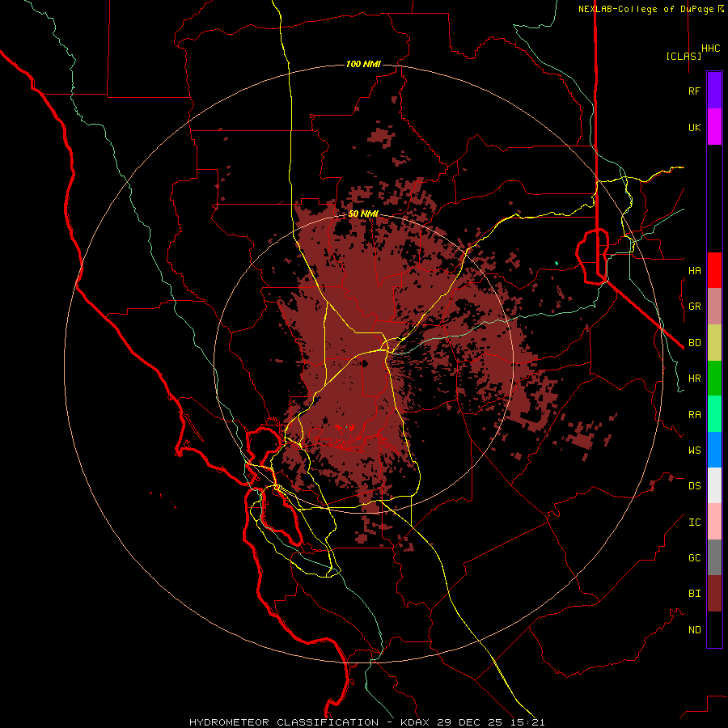Click the UK magenta legend swatch
Image resolution: width=728 pixels, height=728 pixels.
click(714, 127)
